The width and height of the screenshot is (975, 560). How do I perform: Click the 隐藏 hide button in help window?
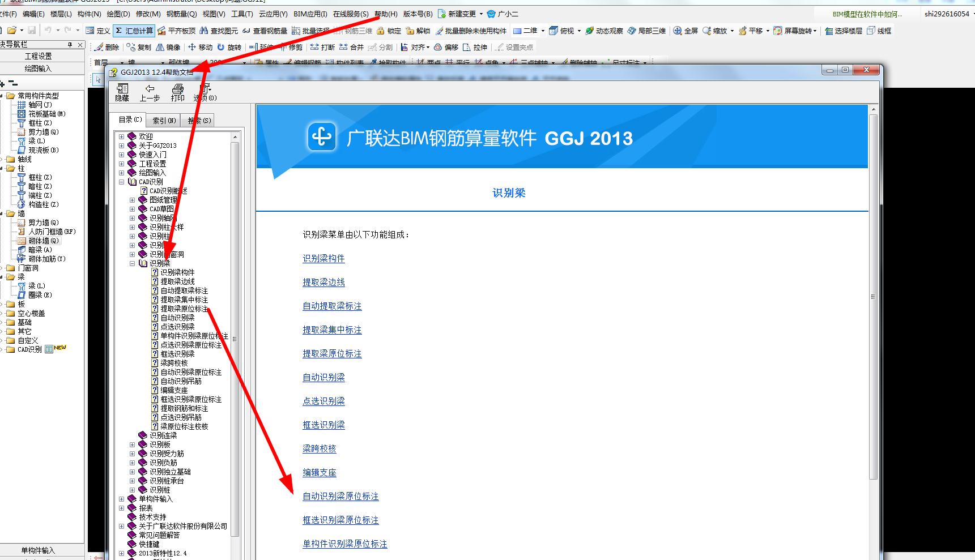(x=122, y=92)
